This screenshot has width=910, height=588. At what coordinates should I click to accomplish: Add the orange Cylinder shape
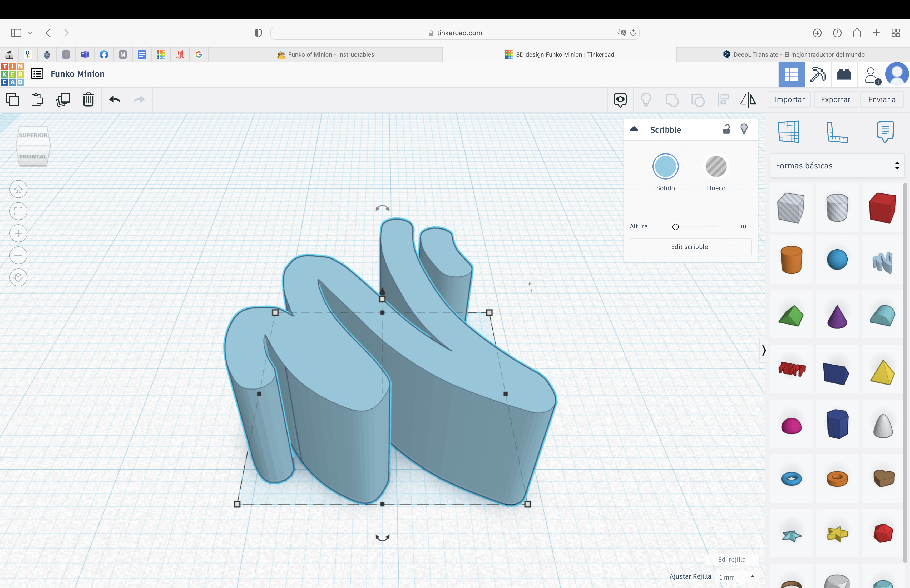[791, 260]
